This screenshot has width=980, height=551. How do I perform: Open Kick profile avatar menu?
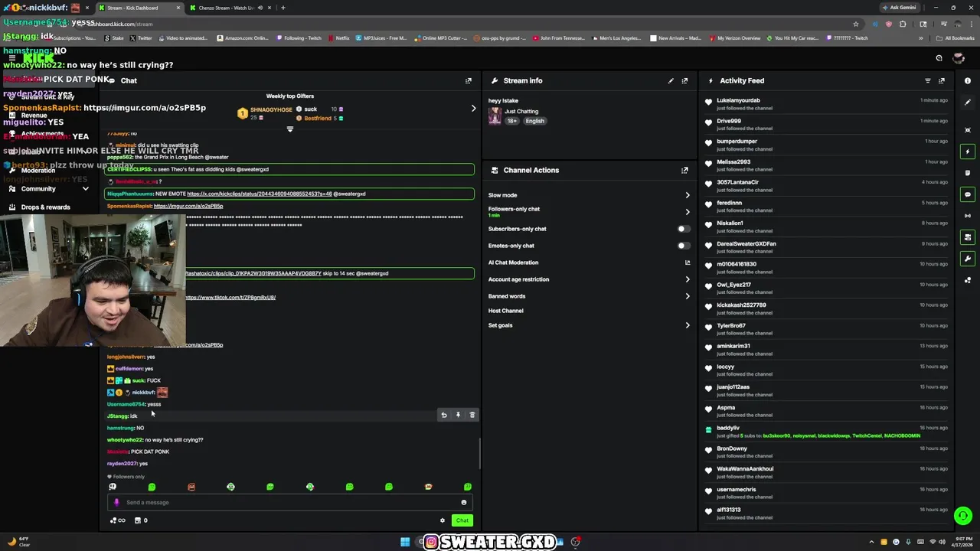click(x=959, y=58)
